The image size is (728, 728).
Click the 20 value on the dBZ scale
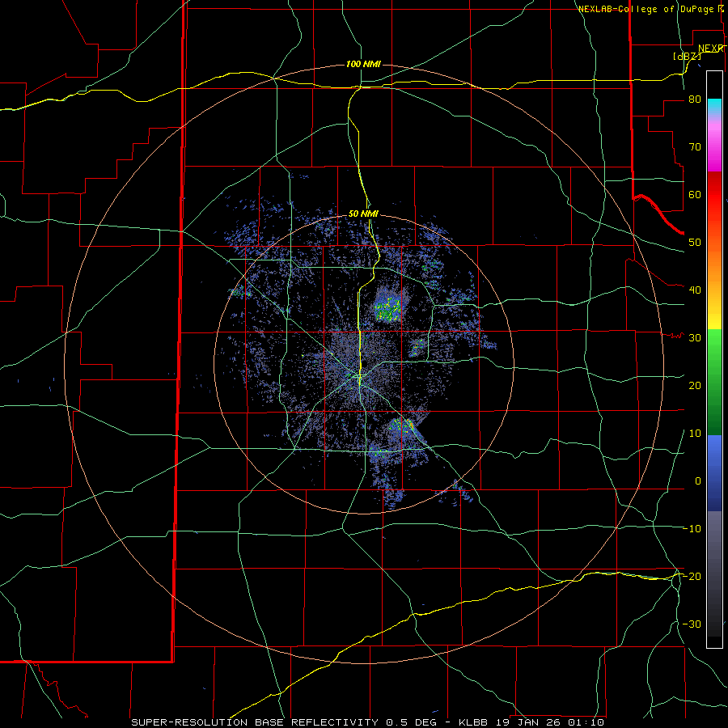[x=695, y=385]
